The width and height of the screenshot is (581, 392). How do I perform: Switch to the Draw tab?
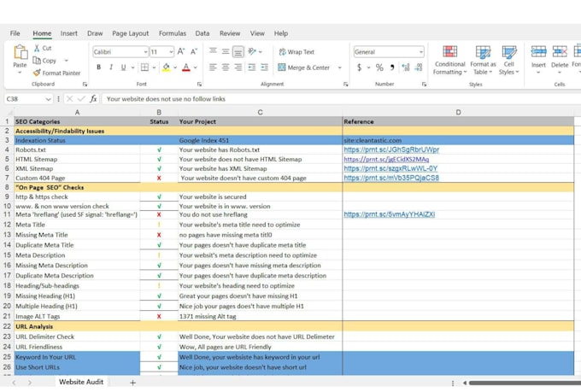[95, 33]
